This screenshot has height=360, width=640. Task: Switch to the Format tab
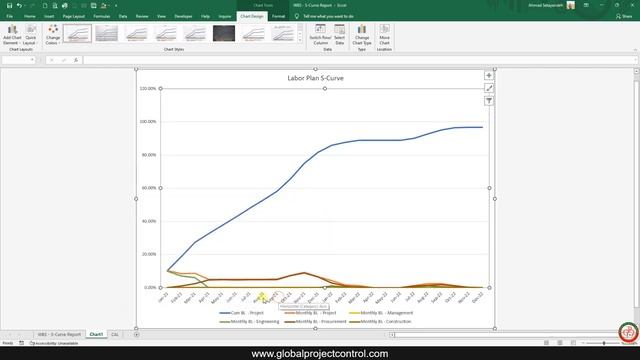(x=278, y=16)
